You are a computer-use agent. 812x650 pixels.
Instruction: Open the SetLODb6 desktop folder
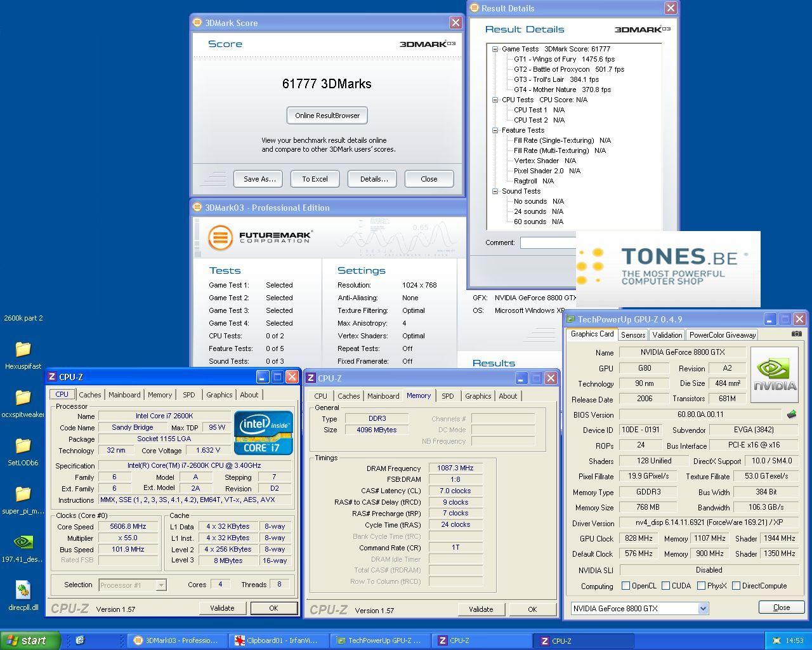(23, 446)
